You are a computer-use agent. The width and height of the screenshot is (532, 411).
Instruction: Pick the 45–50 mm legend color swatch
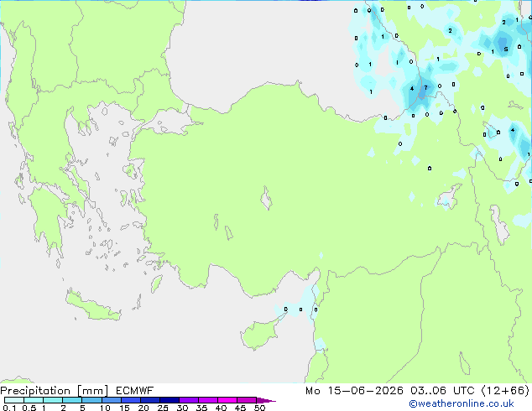click(x=247, y=400)
